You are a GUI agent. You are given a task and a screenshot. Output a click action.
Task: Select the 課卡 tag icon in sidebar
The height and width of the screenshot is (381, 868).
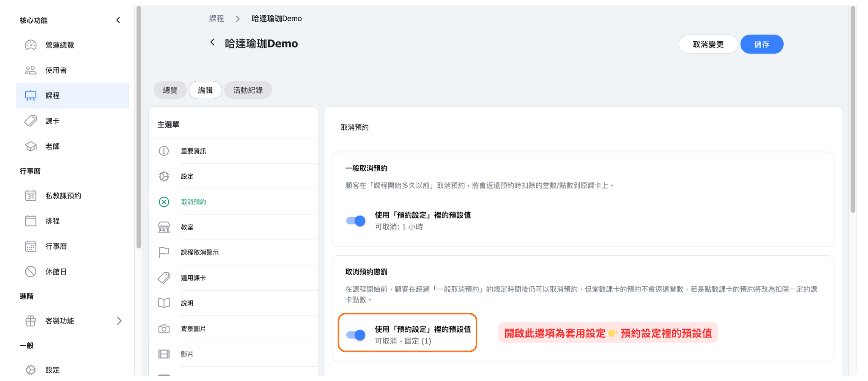pos(31,121)
